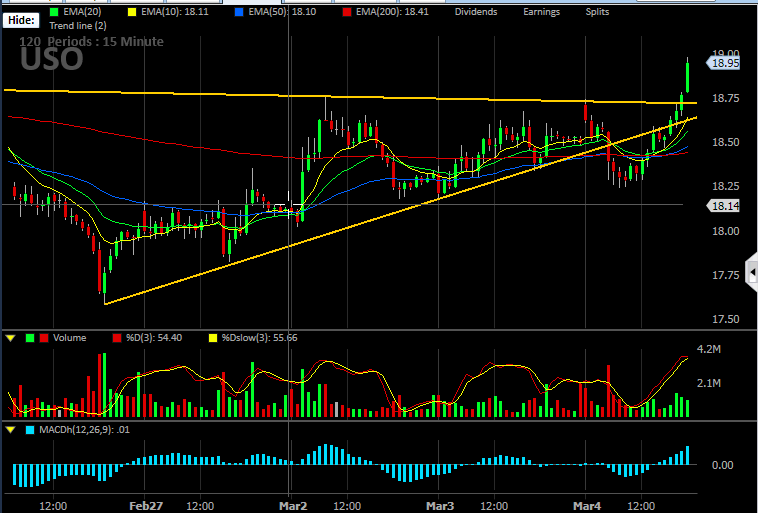The image size is (758, 513).
Task: Show Splits on the chart
Action: [x=597, y=12]
